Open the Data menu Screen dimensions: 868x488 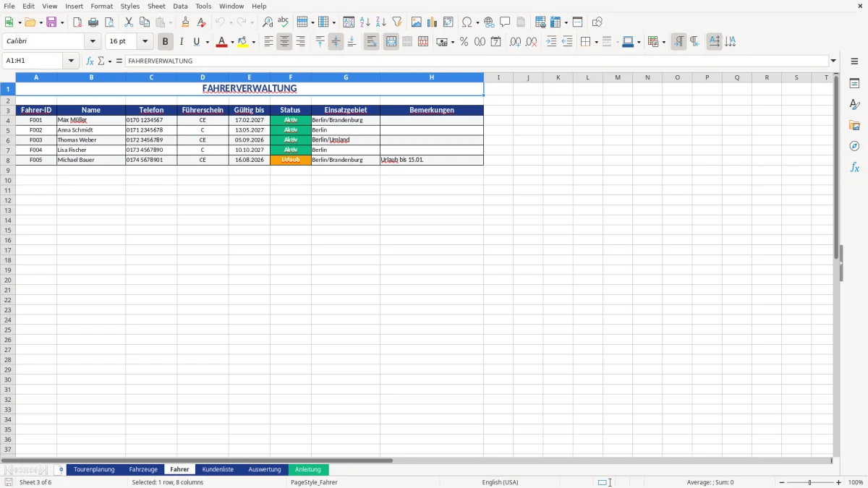tap(179, 6)
